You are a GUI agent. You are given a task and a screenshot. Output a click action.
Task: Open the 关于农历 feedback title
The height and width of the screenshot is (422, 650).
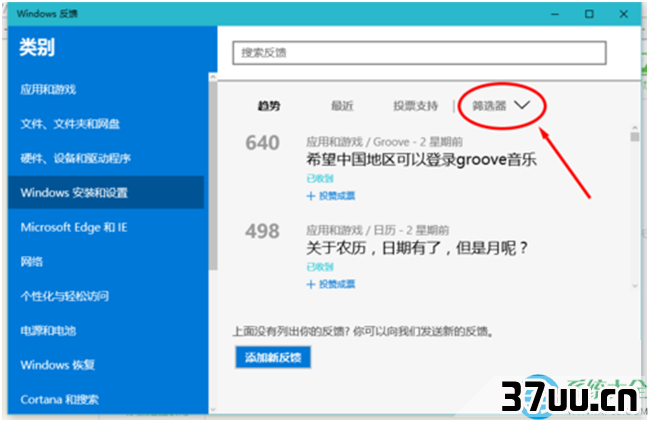point(417,248)
